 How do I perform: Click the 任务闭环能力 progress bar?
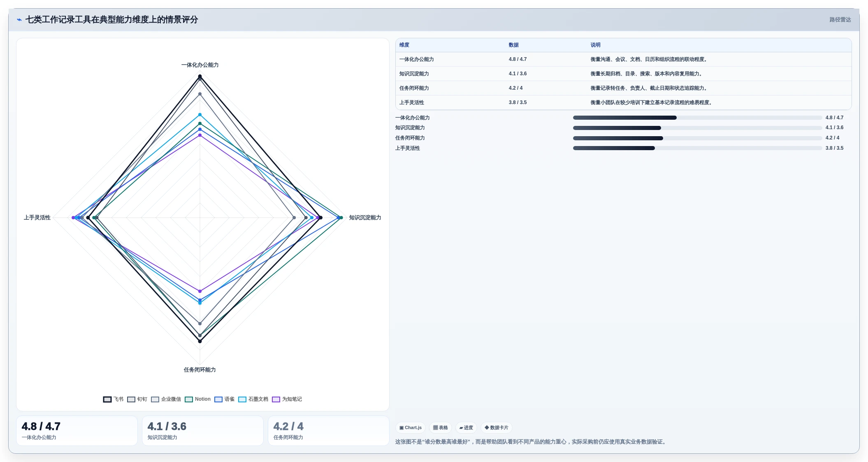pyautogui.click(x=697, y=138)
